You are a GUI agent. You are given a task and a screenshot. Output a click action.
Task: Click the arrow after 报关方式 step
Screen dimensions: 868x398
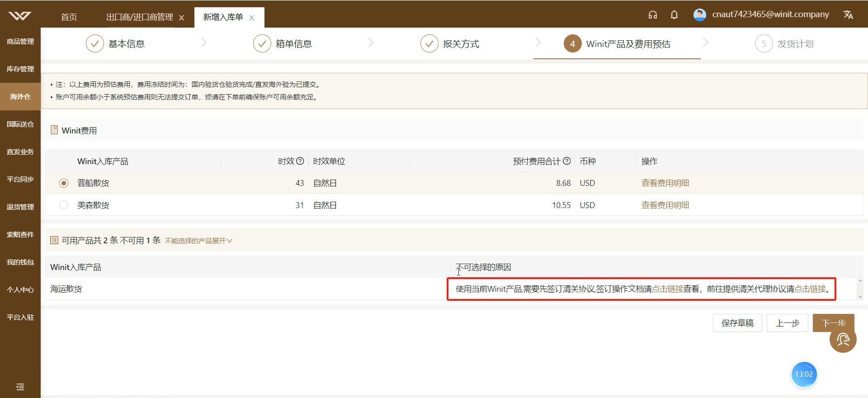(x=538, y=43)
